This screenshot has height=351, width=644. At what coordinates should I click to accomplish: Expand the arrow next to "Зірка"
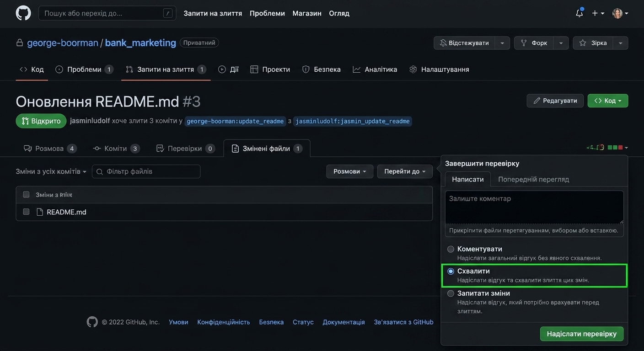click(x=621, y=43)
